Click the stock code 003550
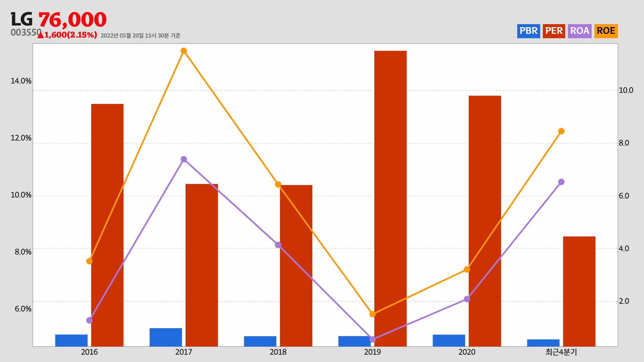The width and height of the screenshot is (644, 362). (x=26, y=33)
